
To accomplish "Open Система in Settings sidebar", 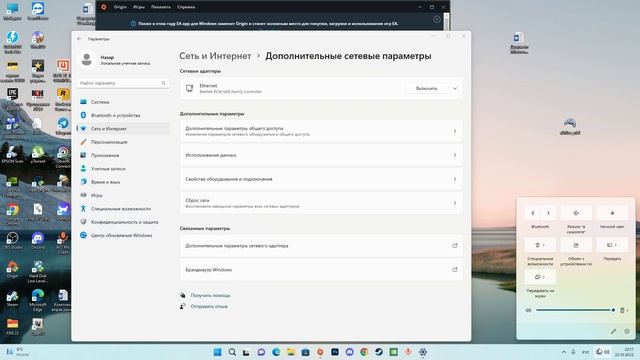I will tap(123, 102).
